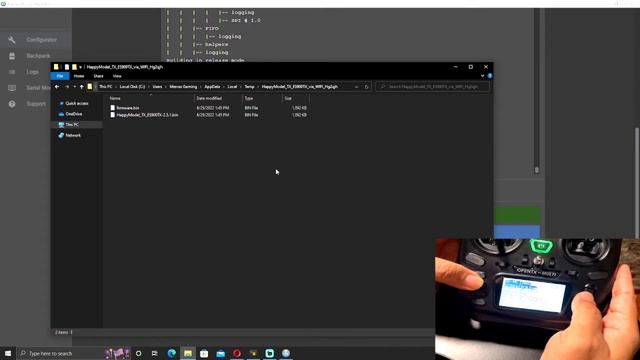The image size is (640, 360).
Task: Click the Properties icon in Explorer title bar
Action: 67,67
